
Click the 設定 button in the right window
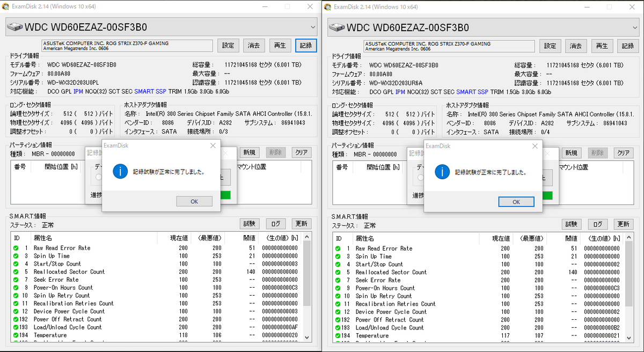coord(551,46)
